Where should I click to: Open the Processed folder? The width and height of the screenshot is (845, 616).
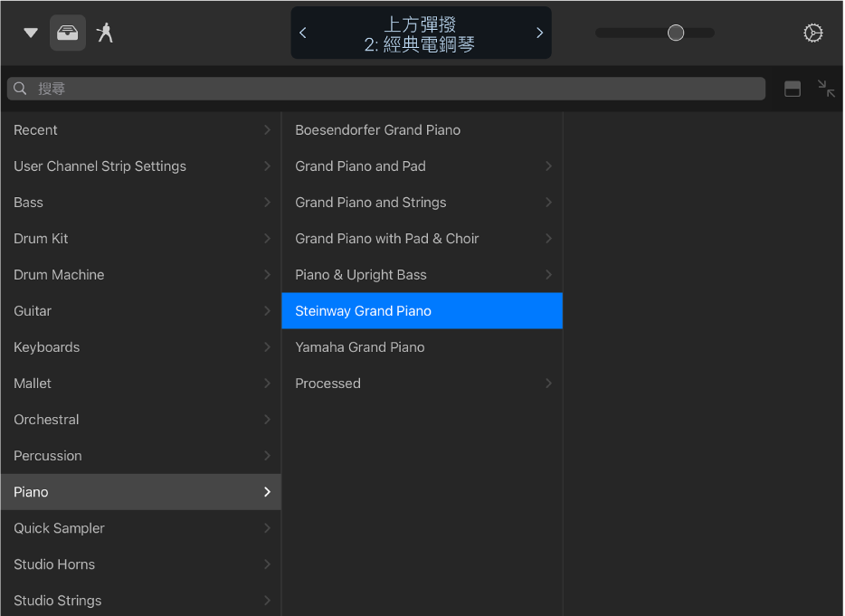tap(422, 384)
